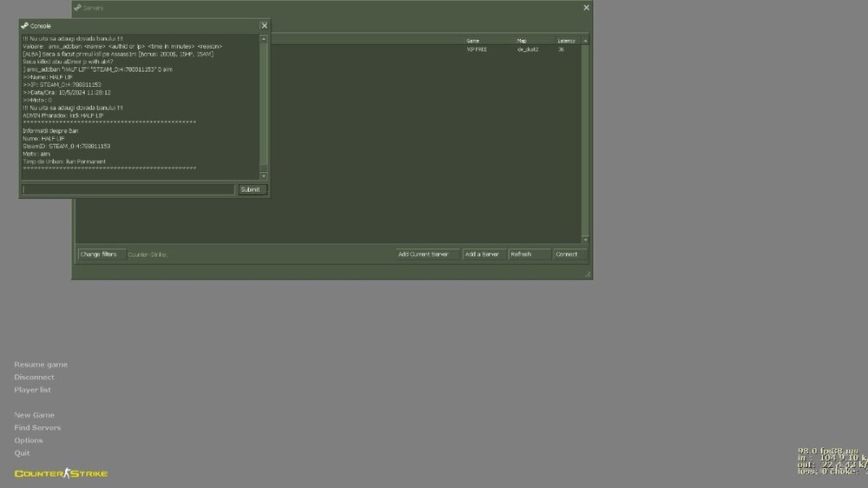Click the Connect button
The height and width of the screenshot is (488, 868).
[567, 254]
